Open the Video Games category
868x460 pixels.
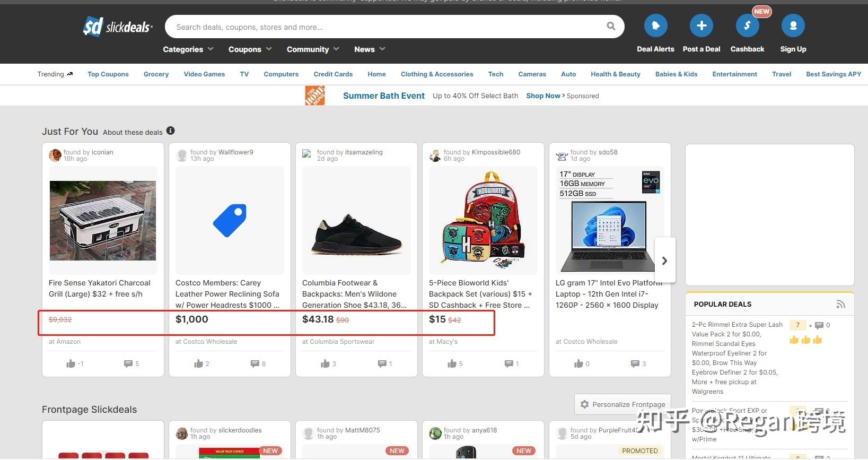pyautogui.click(x=204, y=74)
